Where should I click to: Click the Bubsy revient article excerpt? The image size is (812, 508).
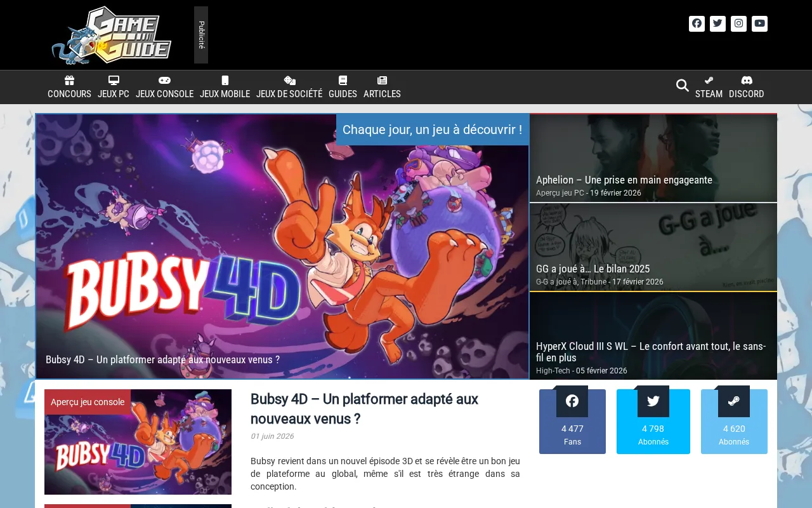pyautogui.click(x=385, y=474)
